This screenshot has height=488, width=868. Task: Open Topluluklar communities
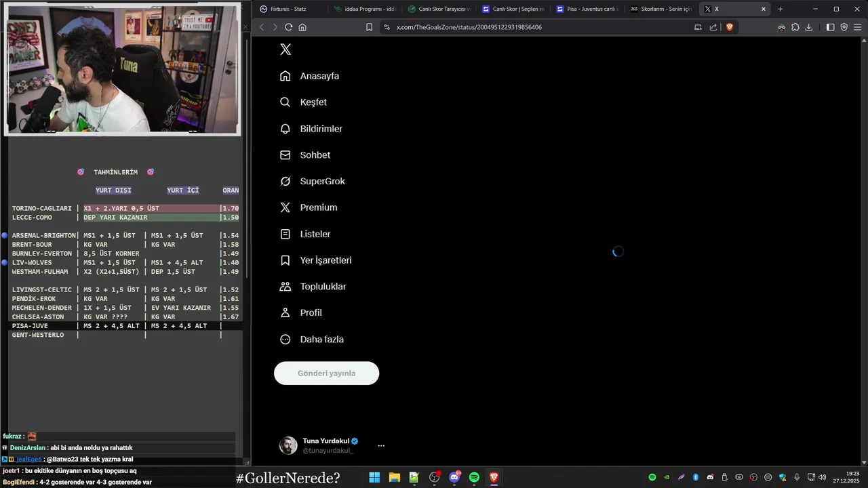[x=313, y=287]
